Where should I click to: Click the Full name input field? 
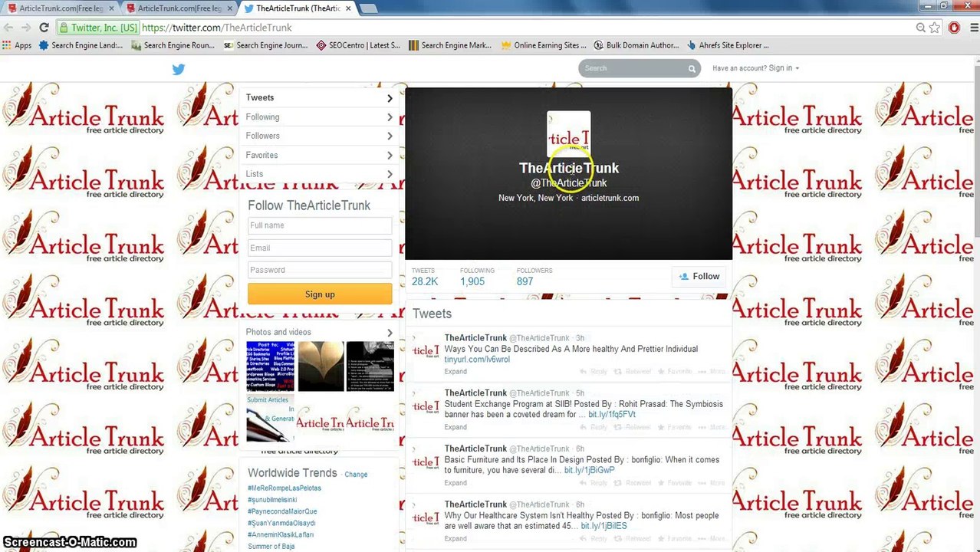pos(320,225)
